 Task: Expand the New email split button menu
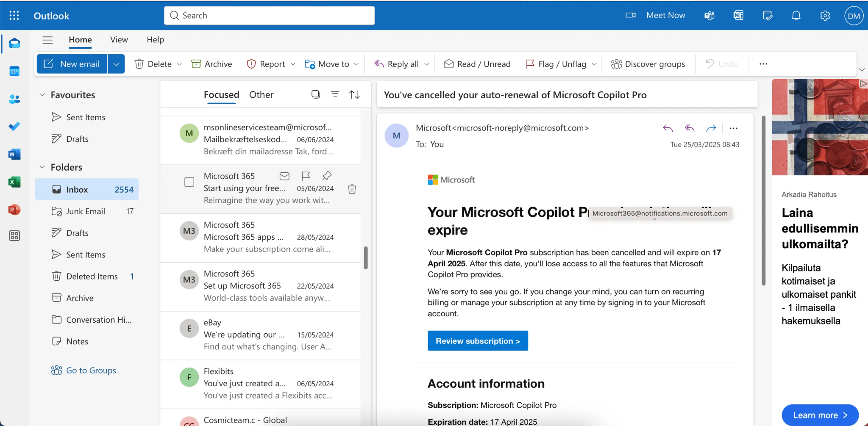pos(116,64)
